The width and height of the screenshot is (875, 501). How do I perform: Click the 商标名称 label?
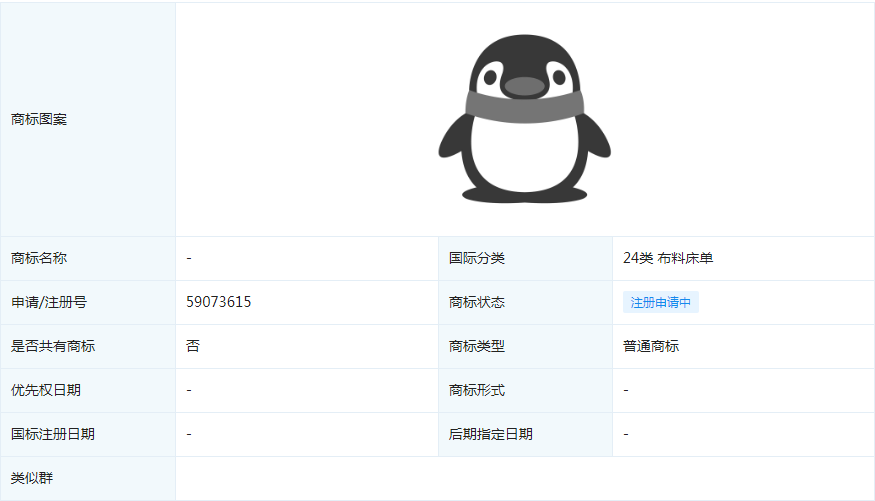pyautogui.click(x=39, y=258)
